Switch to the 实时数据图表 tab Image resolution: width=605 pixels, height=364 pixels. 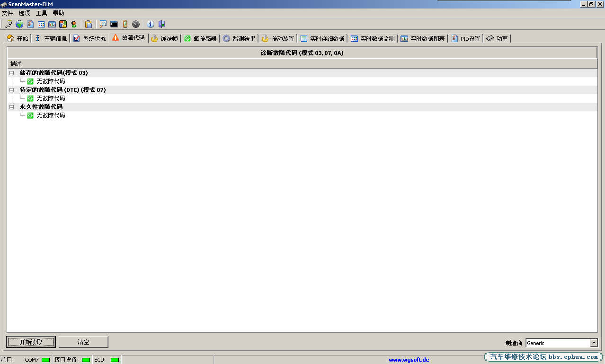pos(423,38)
